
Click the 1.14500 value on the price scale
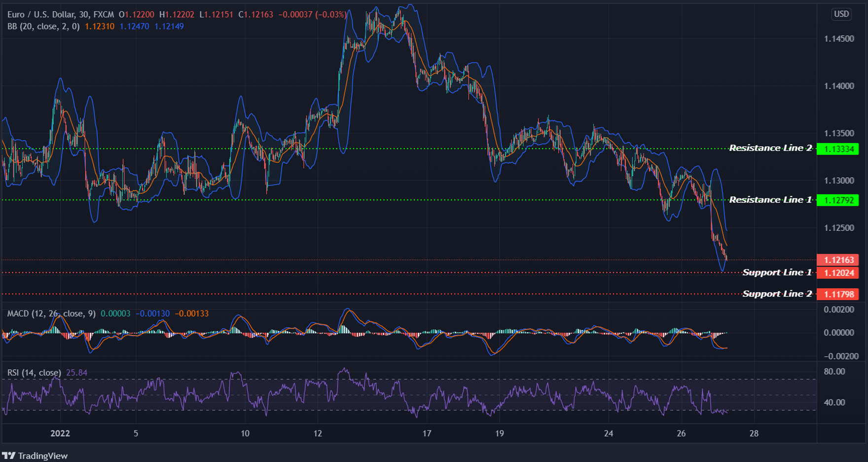[x=839, y=38]
